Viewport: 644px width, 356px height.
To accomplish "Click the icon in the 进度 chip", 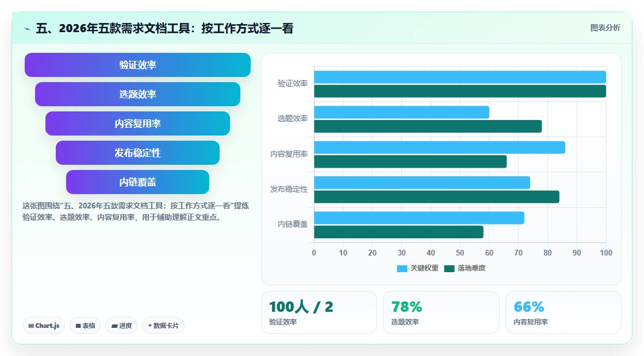I will [114, 326].
